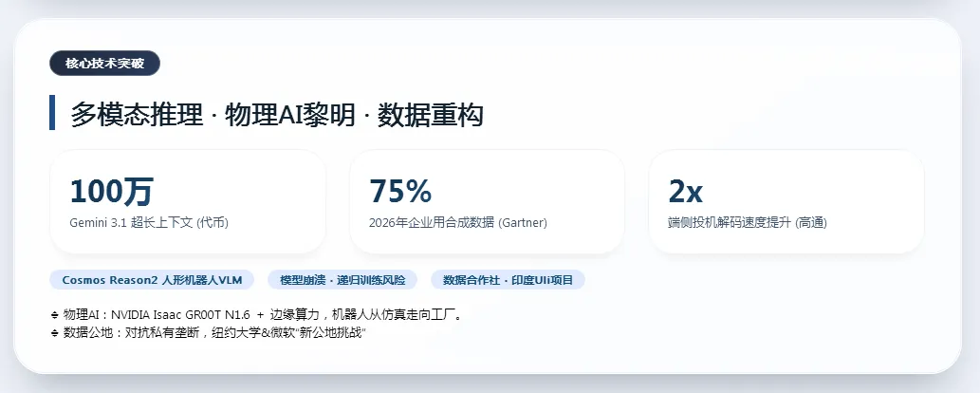Click the 数据重构 heading segment

[430, 116]
